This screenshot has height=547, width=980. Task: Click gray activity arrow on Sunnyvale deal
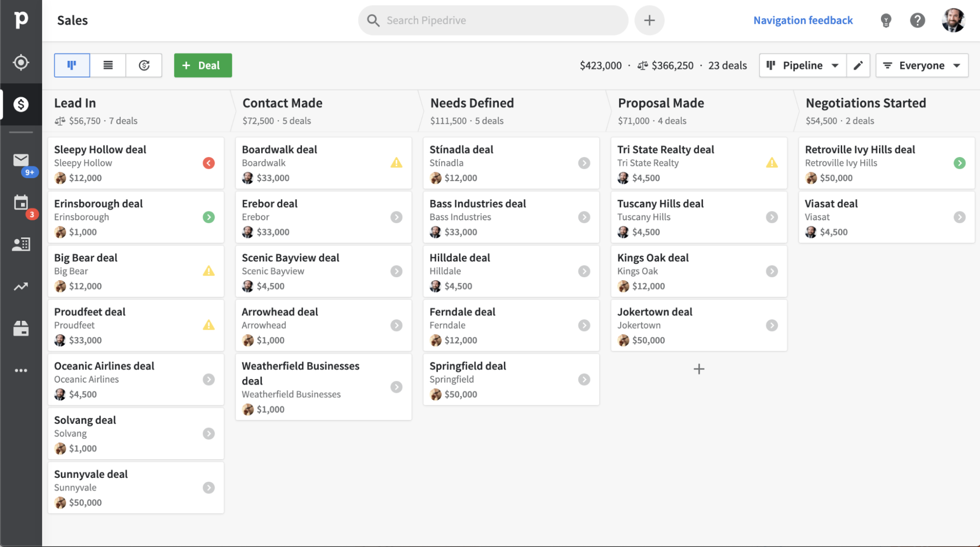pos(208,488)
